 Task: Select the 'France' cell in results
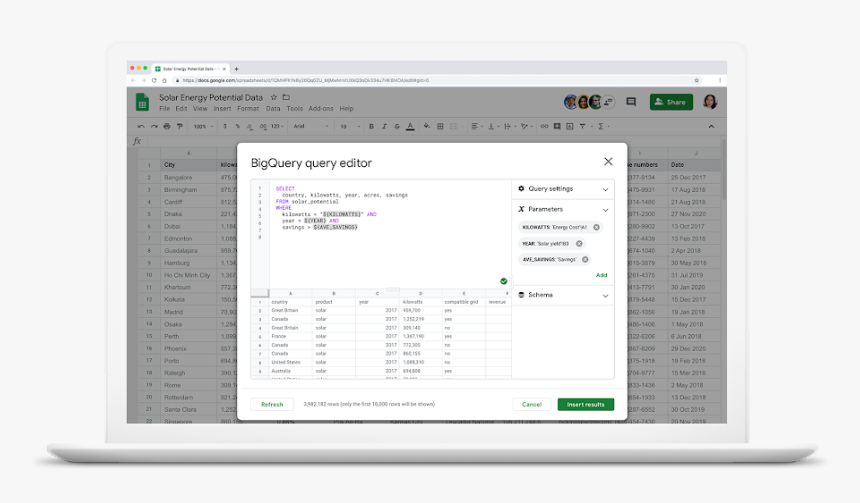point(290,336)
